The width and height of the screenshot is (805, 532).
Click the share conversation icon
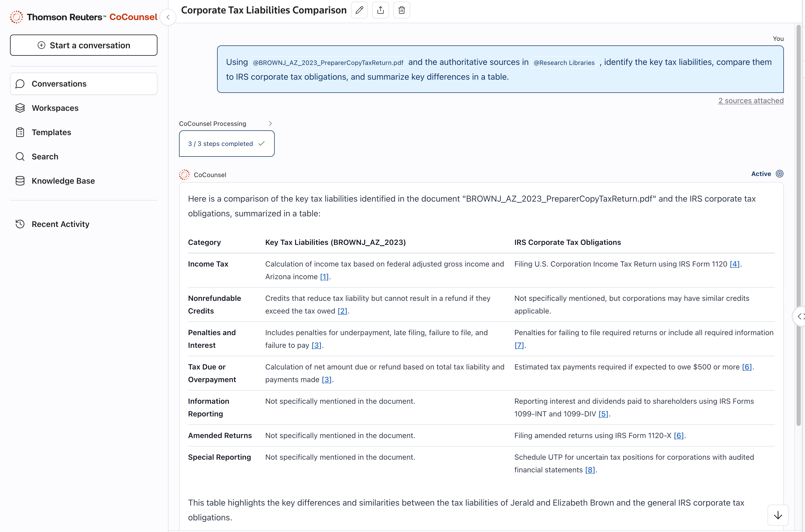[380, 10]
